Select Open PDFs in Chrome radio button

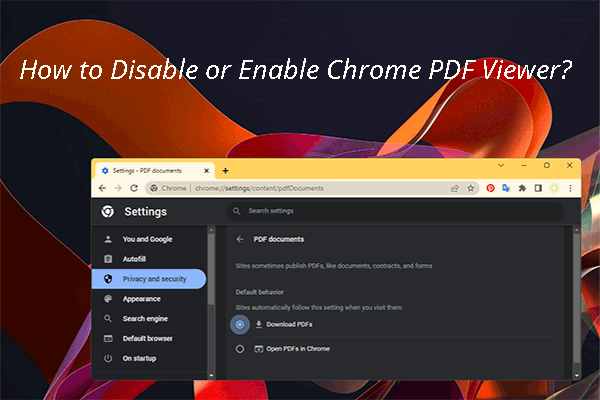[240, 349]
